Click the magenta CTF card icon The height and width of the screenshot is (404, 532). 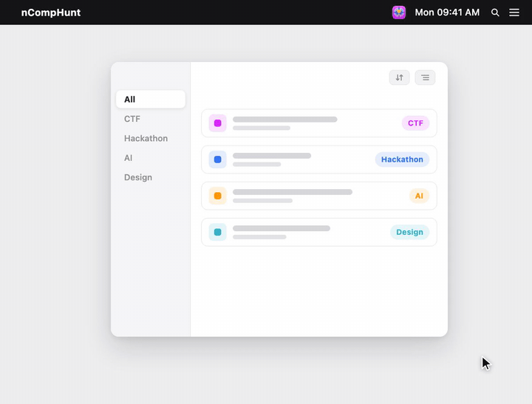click(217, 123)
